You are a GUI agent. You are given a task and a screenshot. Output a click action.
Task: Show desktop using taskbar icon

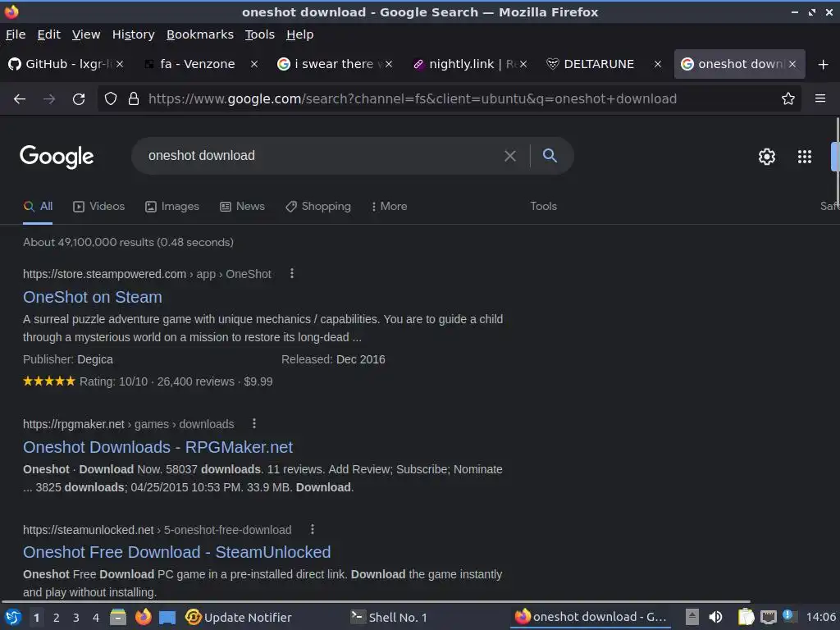[x=167, y=618]
